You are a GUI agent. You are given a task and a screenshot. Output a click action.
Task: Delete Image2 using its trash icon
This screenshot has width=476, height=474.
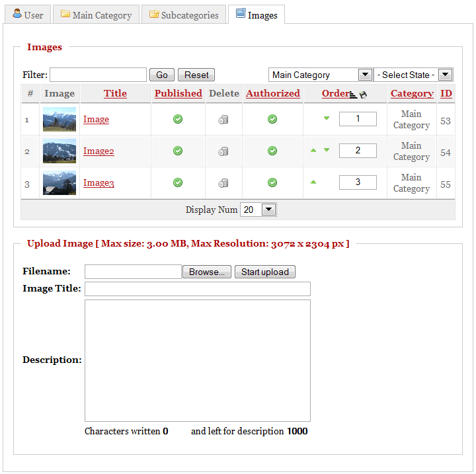point(223,151)
